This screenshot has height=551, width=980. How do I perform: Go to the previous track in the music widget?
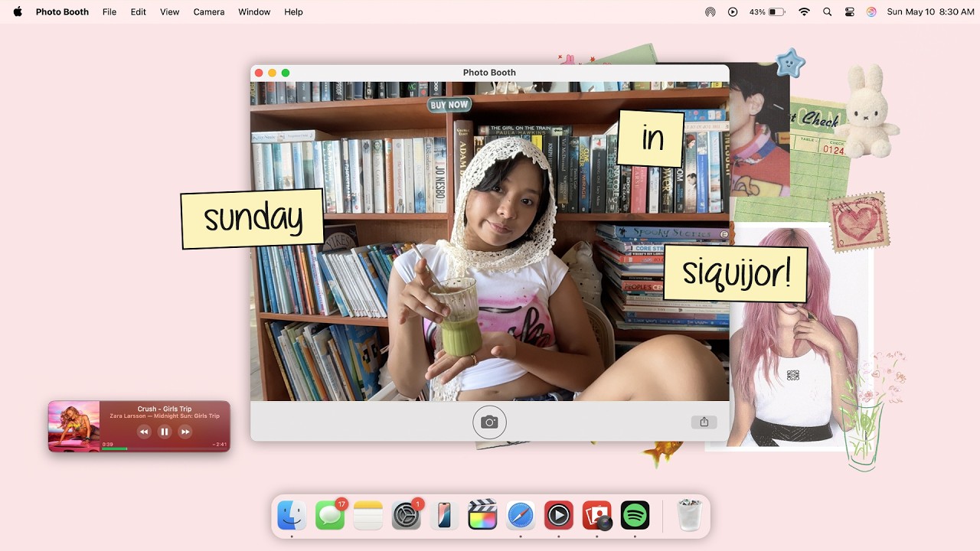(x=144, y=432)
